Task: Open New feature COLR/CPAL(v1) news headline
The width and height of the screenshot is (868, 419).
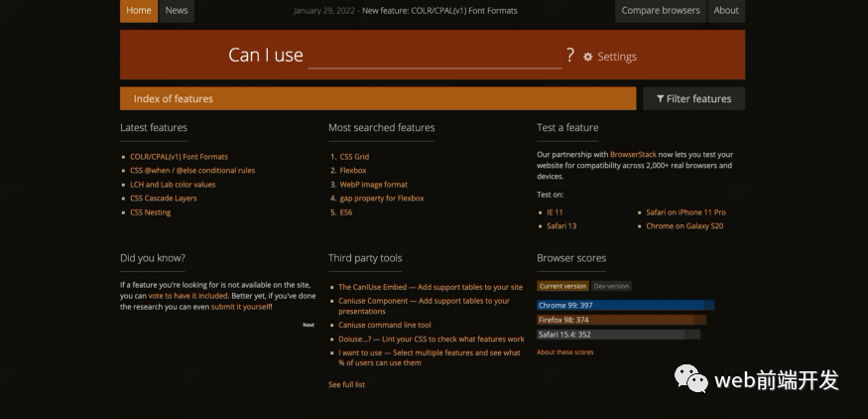Action: pos(439,11)
